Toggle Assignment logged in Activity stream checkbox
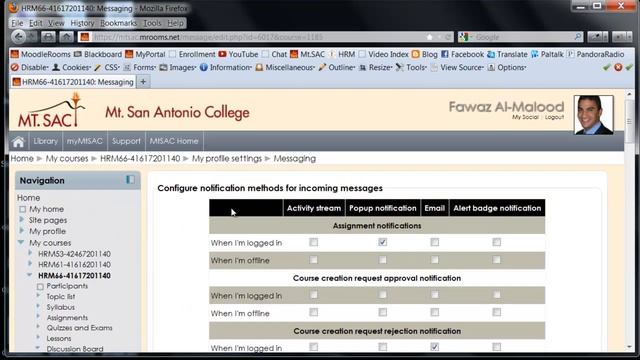The image size is (640, 360). point(313,242)
